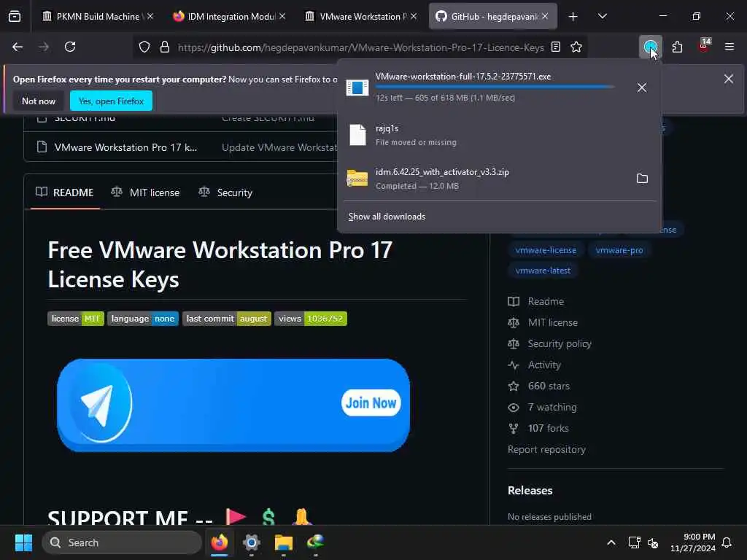Open the vmware-latest topic tag
The height and width of the screenshot is (560, 747).
point(543,271)
